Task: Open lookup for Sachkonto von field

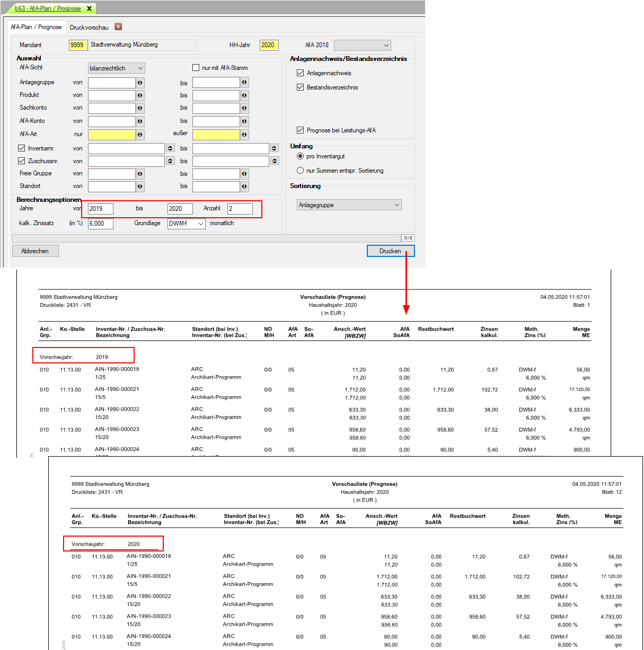Action: pos(140,108)
